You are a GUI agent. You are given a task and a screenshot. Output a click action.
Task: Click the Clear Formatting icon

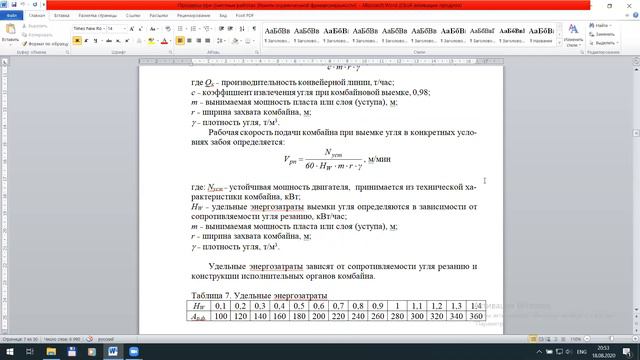[168, 29]
